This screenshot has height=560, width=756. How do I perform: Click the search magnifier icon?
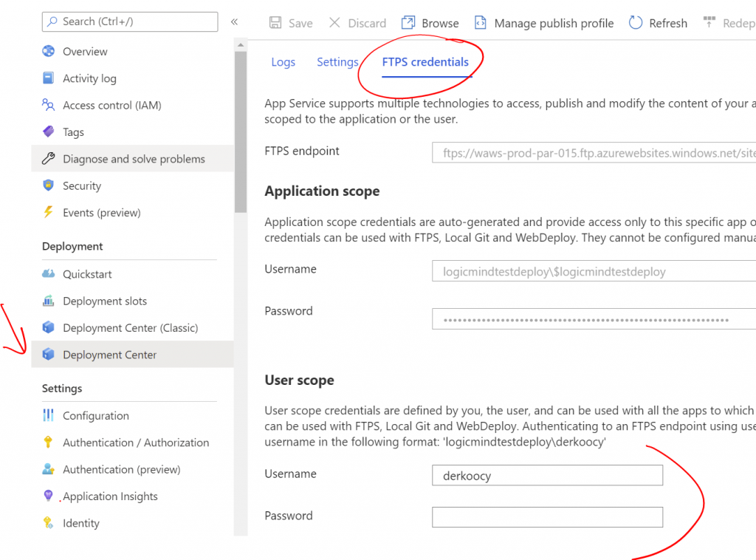(x=52, y=21)
